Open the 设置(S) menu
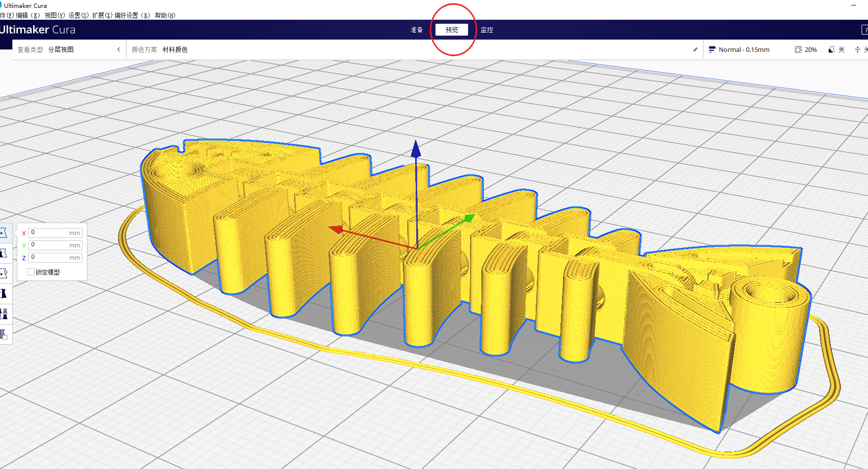Screen dimensions: 868x469 point(79,15)
